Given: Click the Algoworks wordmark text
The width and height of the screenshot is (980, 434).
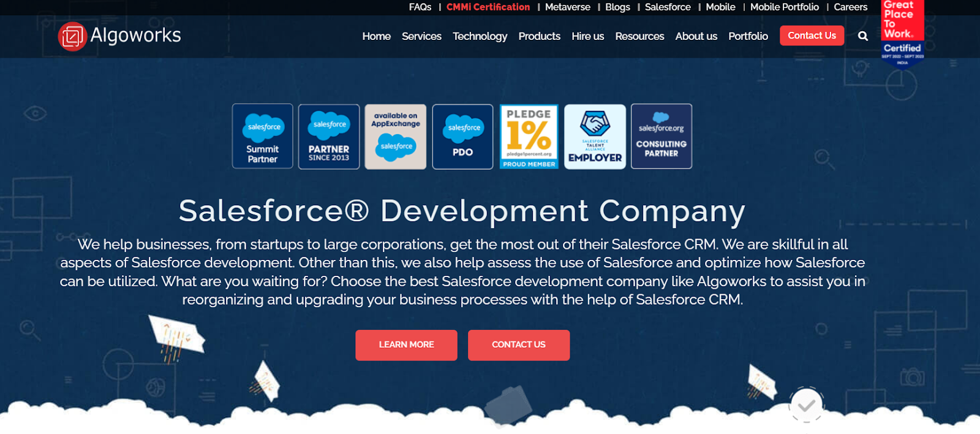Looking at the screenshot, I should (135, 36).
